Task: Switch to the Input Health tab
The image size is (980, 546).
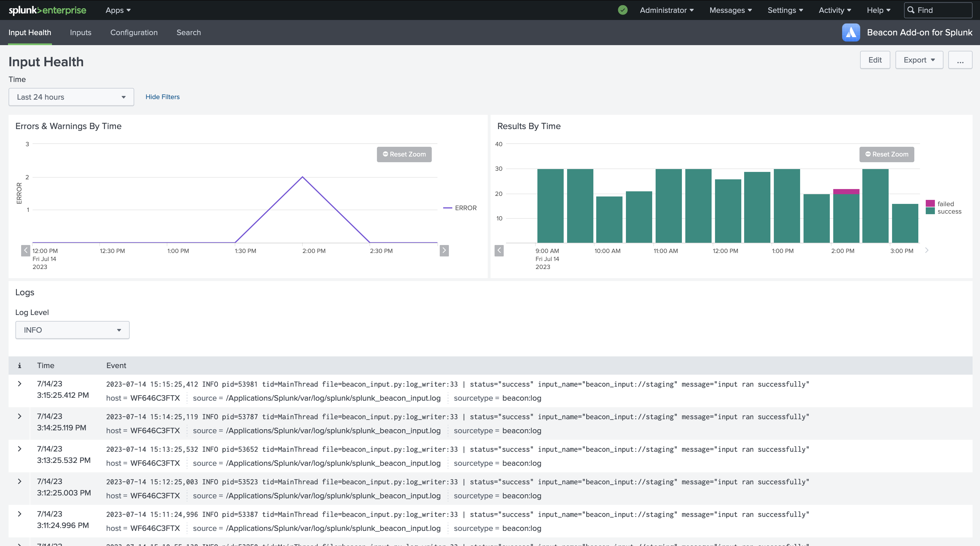Action: [x=30, y=32]
